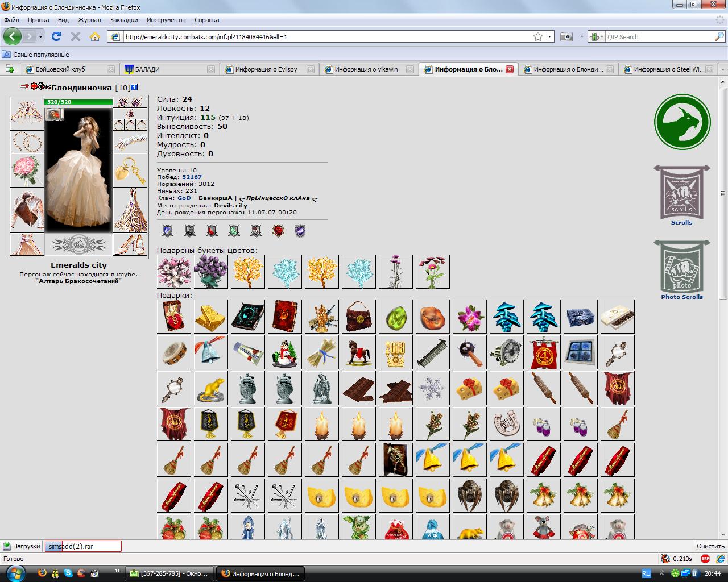Bookmark this page with the star icon
This screenshot has width=728, height=582.
click(x=538, y=36)
